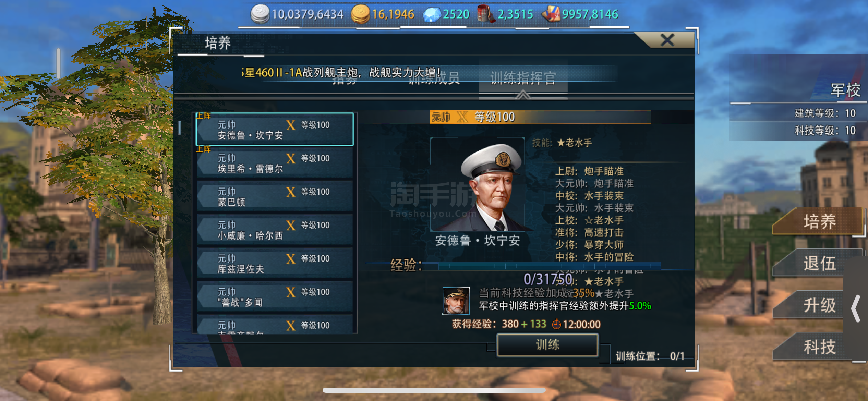Tap the gold coin stack icon

(360, 14)
